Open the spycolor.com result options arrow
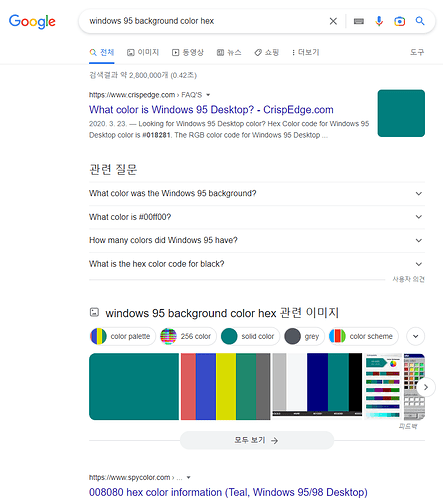Screen dimensions: 443x500 pos(189,478)
